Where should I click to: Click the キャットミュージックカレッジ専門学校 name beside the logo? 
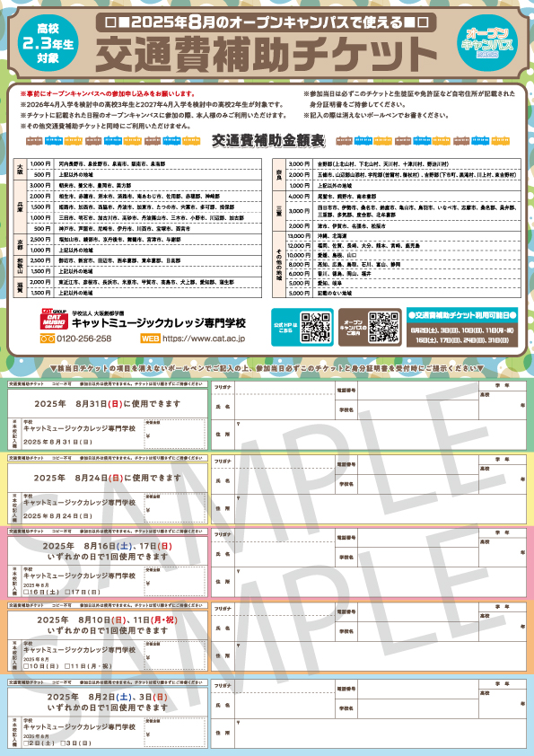(159, 323)
